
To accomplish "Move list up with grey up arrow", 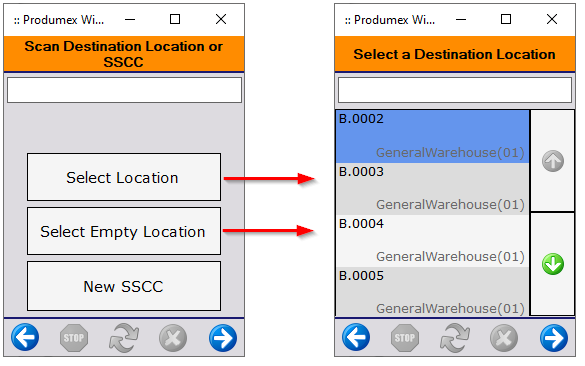I will click(553, 161).
